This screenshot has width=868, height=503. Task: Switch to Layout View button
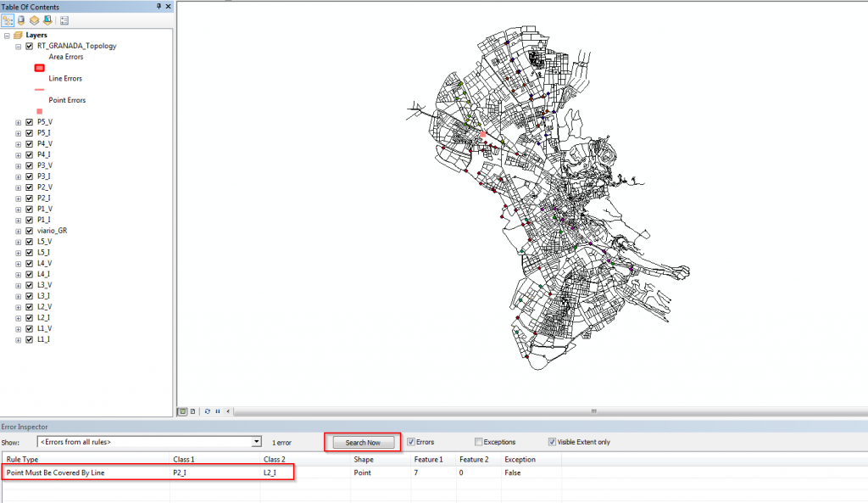pos(193,411)
